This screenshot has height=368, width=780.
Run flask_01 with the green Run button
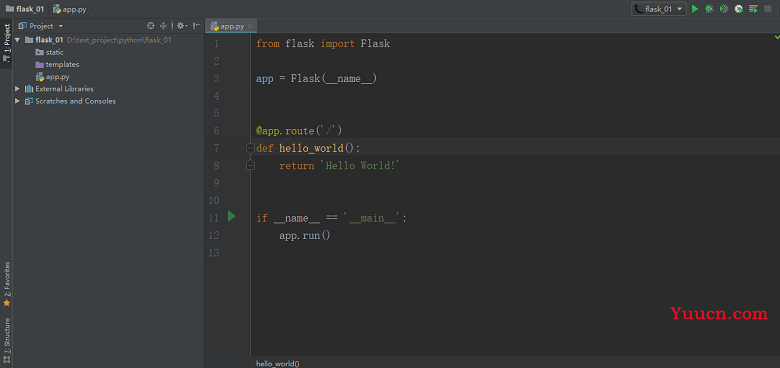click(695, 9)
